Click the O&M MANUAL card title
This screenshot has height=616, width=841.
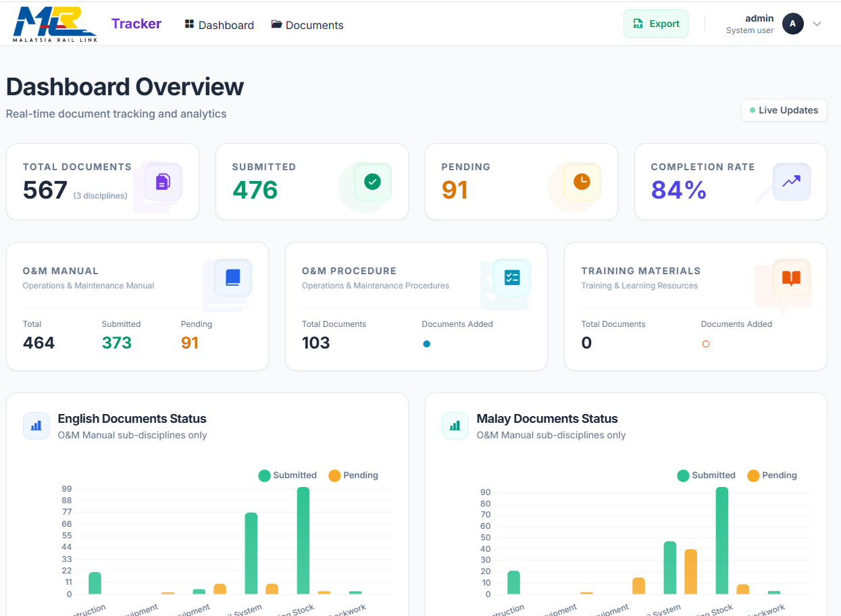61,271
